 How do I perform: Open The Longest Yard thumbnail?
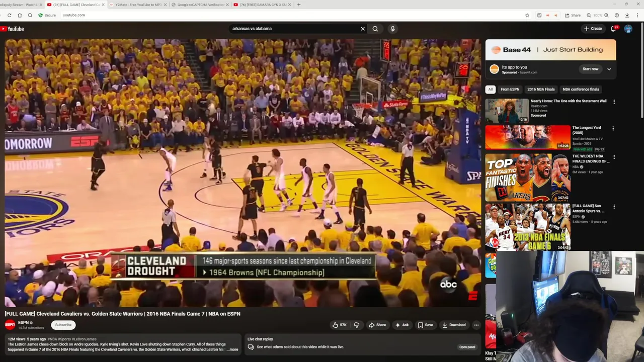point(528,137)
